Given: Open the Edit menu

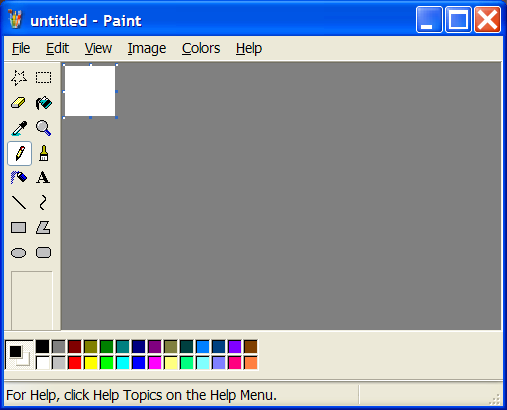Looking at the screenshot, I should pyautogui.click(x=57, y=48).
